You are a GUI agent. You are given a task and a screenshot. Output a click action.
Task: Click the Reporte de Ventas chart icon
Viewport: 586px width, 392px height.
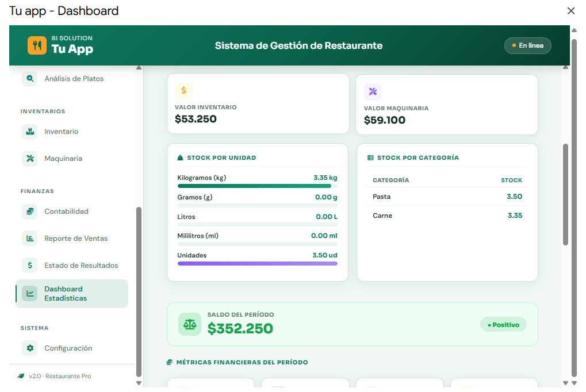pyautogui.click(x=30, y=239)
